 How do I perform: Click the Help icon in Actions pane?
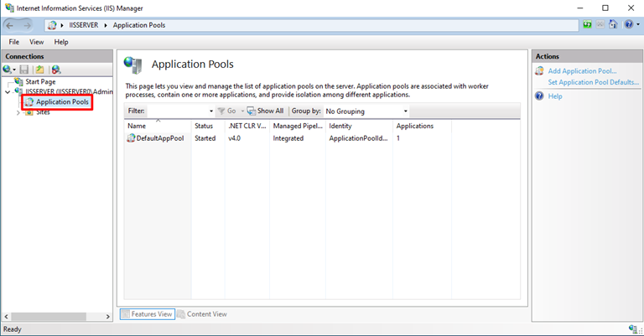[x=539, y=96]
